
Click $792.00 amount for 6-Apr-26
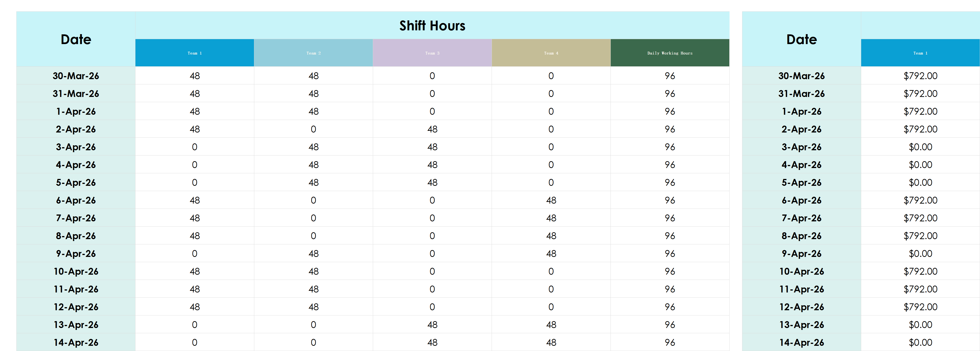click(920, 201)
